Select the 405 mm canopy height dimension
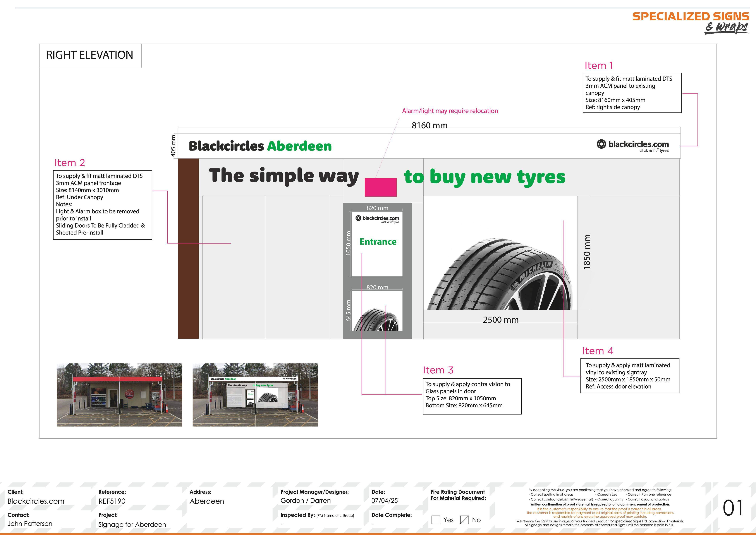Image resolution: width=756 pixels, height=535 pixels. 173,146
